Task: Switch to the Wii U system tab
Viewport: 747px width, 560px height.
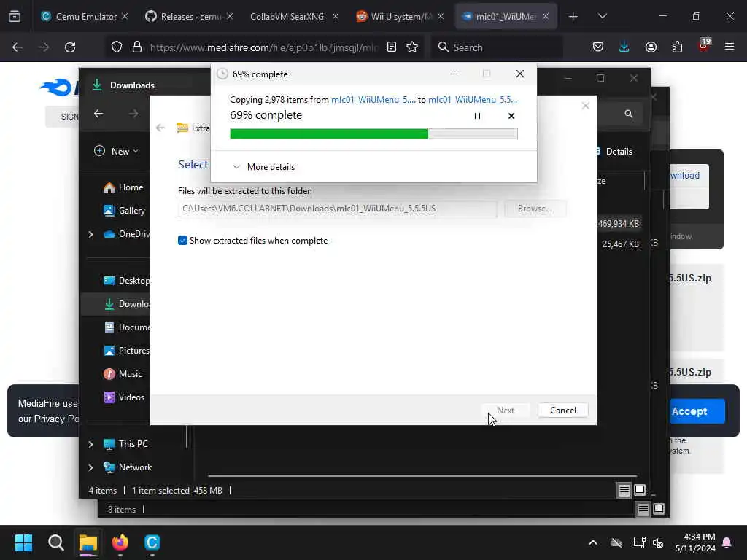Action: coord(399,17)
